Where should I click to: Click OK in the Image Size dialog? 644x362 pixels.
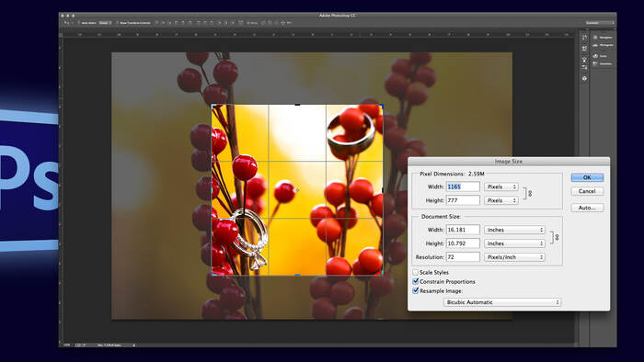coord(587,177)
